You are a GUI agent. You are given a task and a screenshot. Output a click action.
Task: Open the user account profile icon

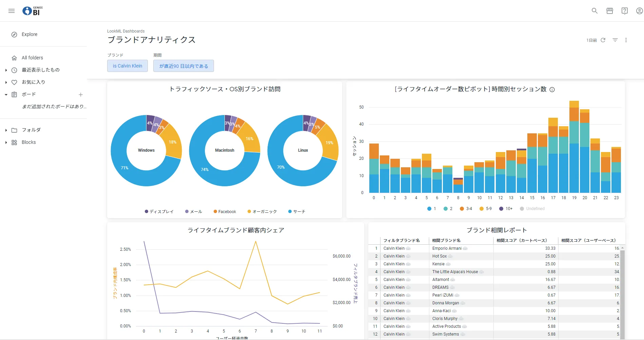639,11
